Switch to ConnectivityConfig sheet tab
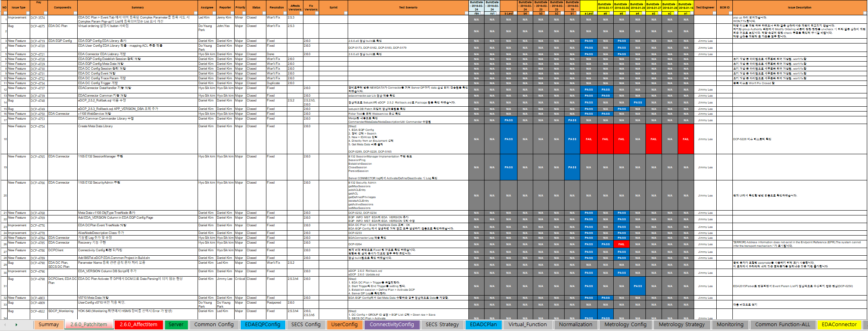The width and height of the screenshot is (868, 331). 392,325
